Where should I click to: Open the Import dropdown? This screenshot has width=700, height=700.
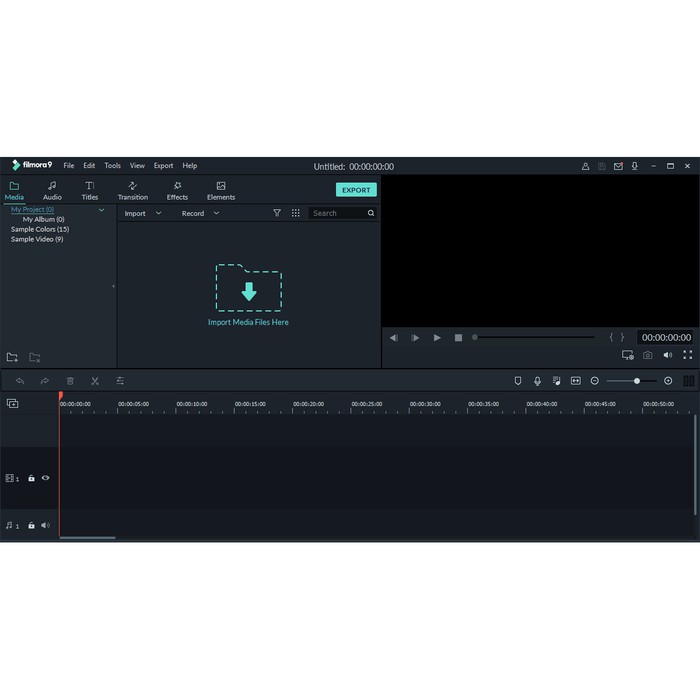pyautogui.click(x=142, y=213)
